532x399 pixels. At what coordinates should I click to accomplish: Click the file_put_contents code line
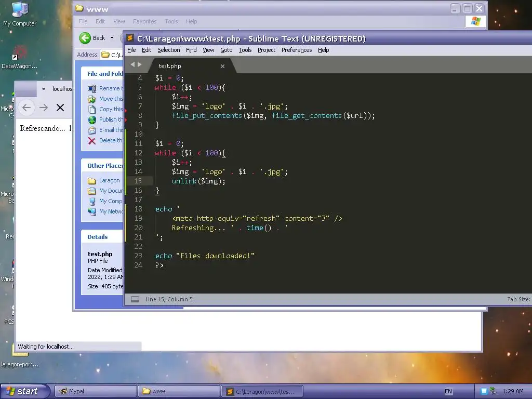click(273, 116)
